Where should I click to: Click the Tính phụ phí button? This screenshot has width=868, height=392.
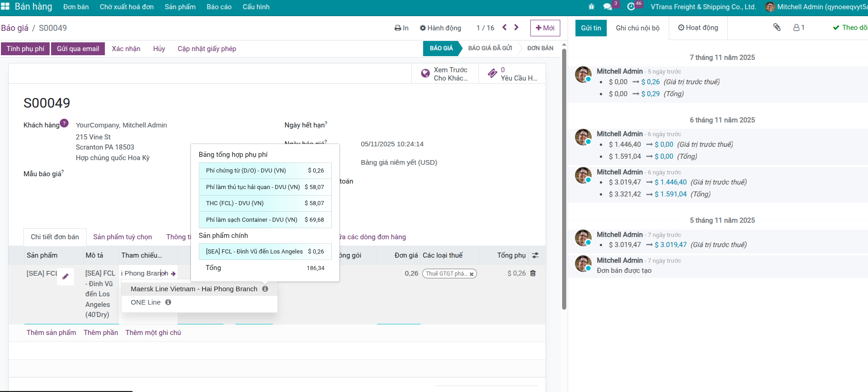point(25,49)
